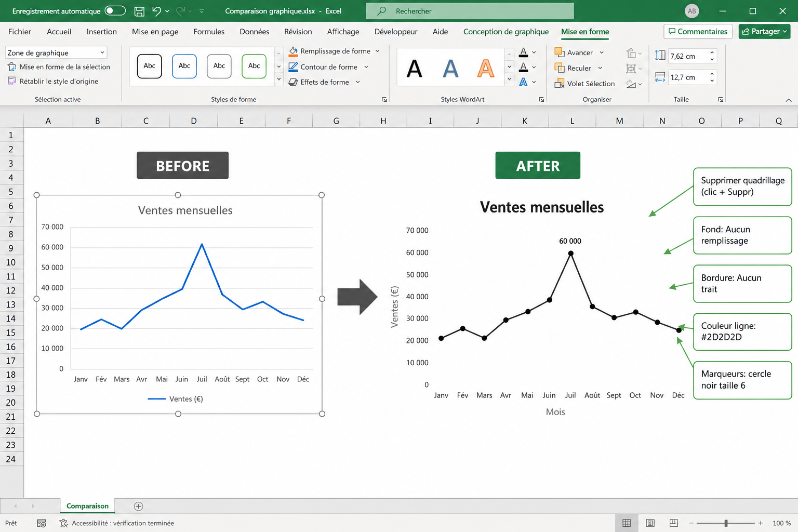
Task: Select the black WordArt A style
Action: (x=414, y=68)
